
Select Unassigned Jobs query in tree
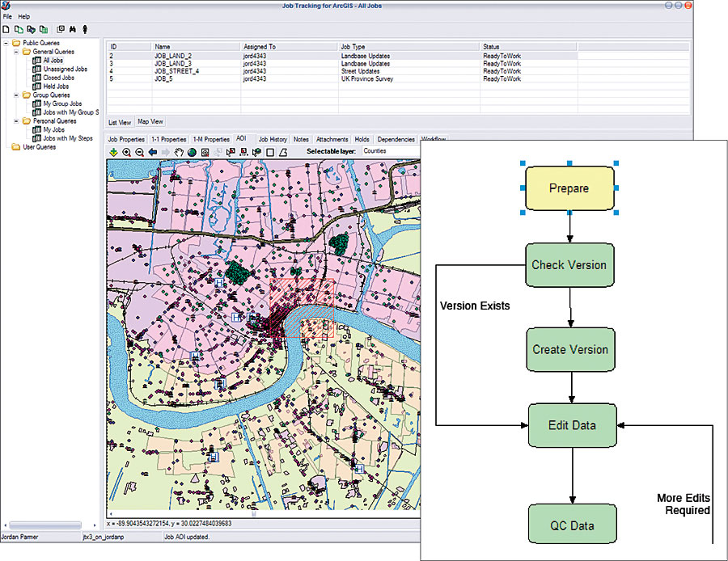click(x=66, y=69)
